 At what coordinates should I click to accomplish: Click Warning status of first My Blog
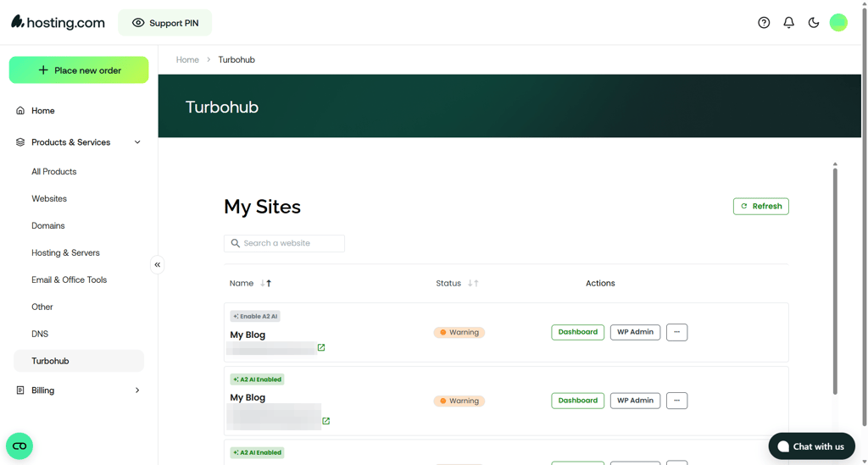(x=459, y=332)
